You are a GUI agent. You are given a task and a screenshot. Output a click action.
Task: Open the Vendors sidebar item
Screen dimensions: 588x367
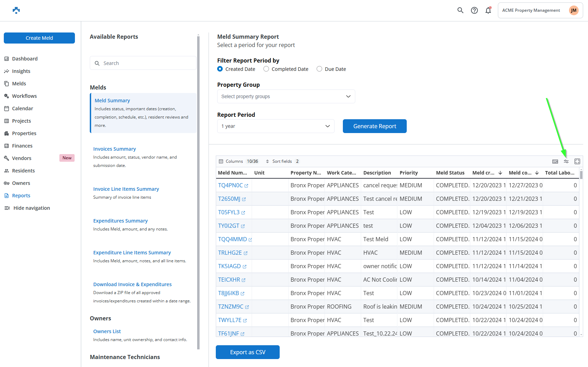tap(21, 158)
